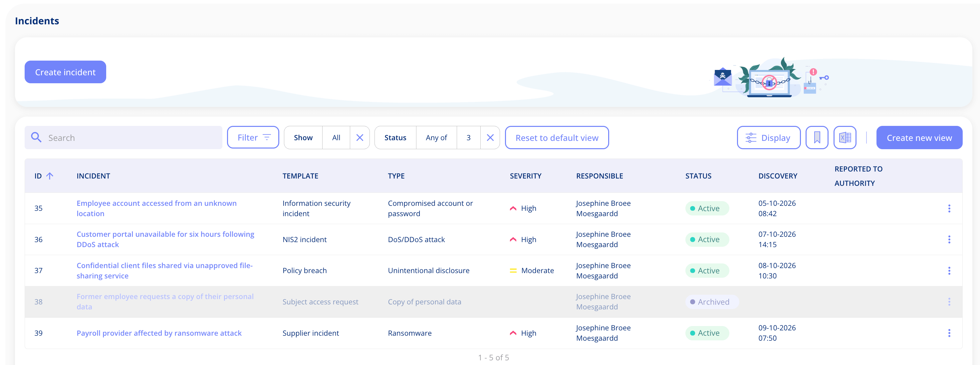Screen dimensions: 980x365
Task: Click the bookmark saved views icon
Action: [x=817, y=138]
